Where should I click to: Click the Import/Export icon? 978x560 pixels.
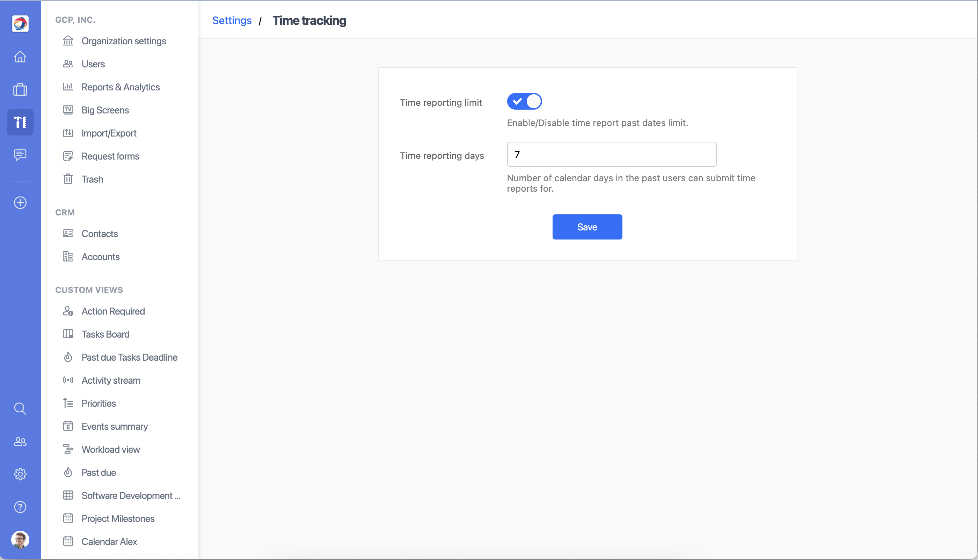(68, 133)
